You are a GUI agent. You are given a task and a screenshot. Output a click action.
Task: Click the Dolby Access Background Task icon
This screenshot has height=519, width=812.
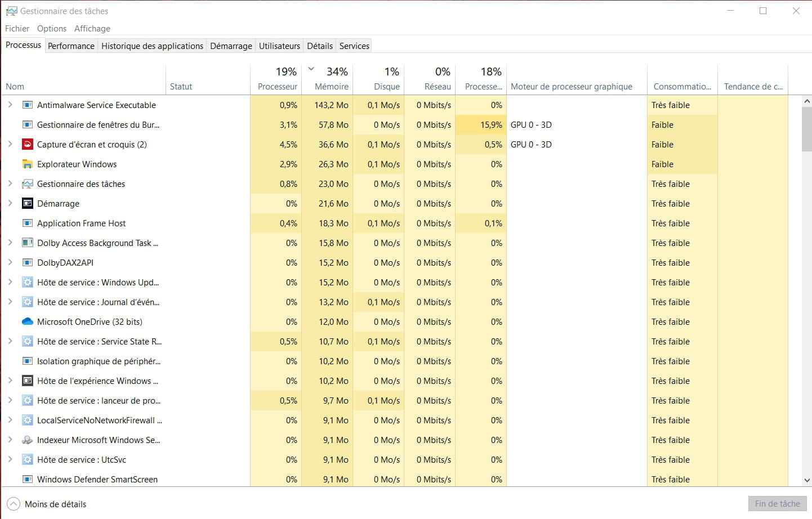(27, 243)
